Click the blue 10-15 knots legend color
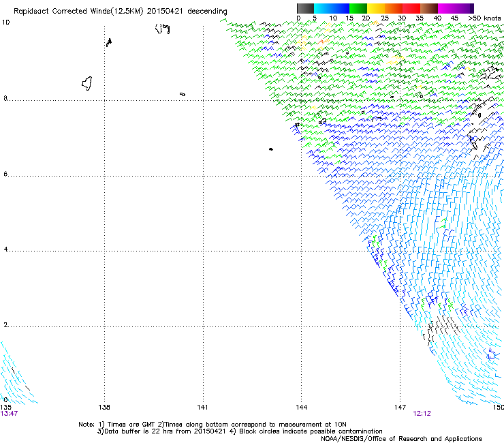This screenshot has height=443, width=504. point(340,8)
